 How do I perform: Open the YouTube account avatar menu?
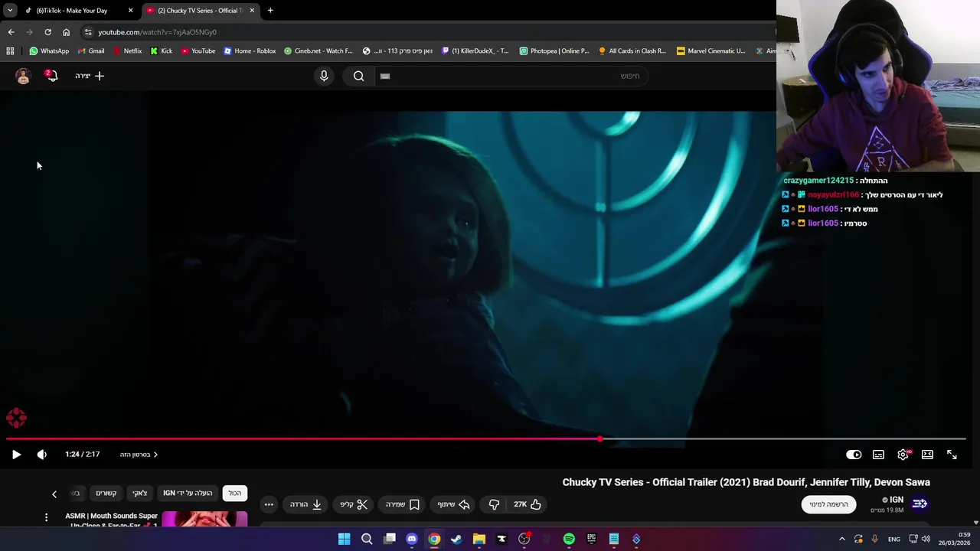[x=23, y=76]
